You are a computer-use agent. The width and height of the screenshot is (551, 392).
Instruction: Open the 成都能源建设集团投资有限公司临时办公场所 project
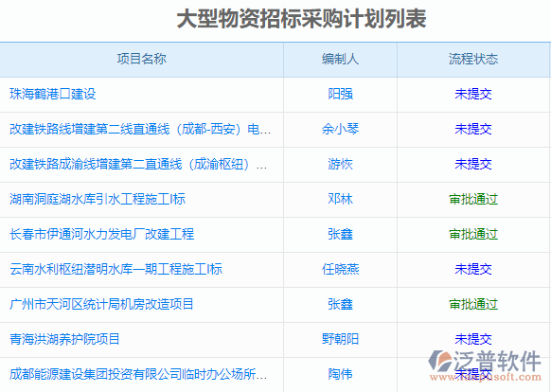click(x=138, y=374)
